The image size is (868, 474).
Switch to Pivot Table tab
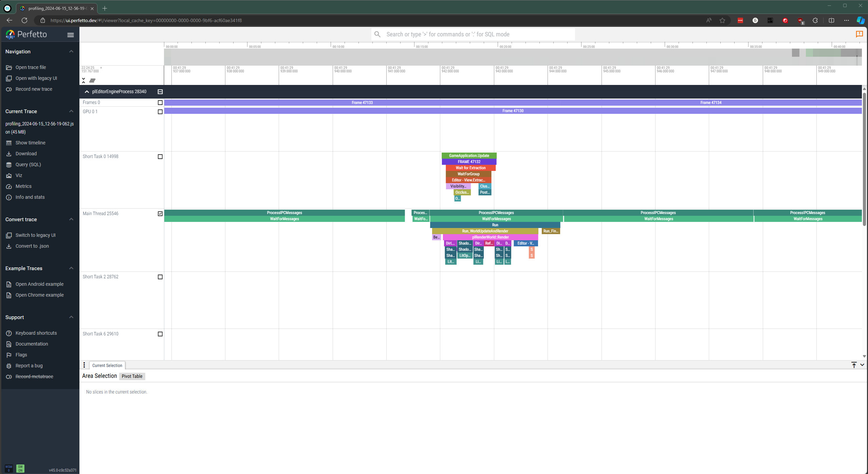pyautogui.click(x=131, y=376)
